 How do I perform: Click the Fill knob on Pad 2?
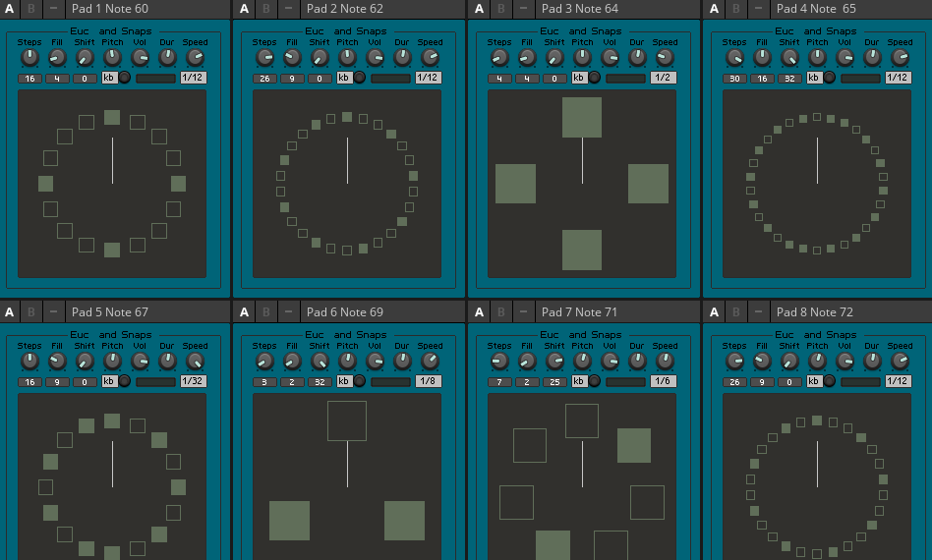point(292,59)
